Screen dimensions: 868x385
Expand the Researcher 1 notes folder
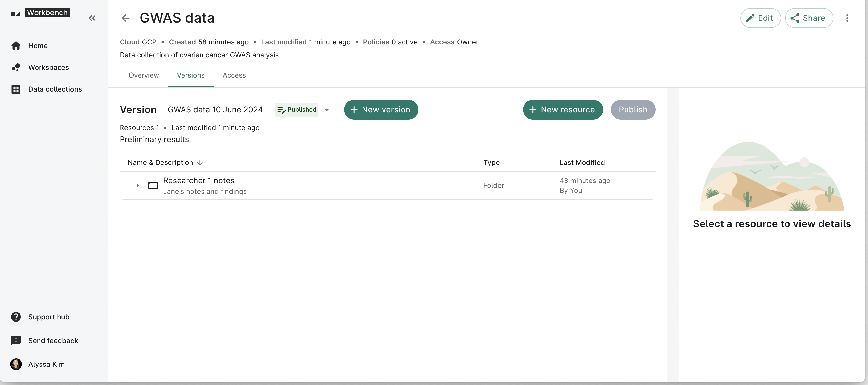click(137, 185)
